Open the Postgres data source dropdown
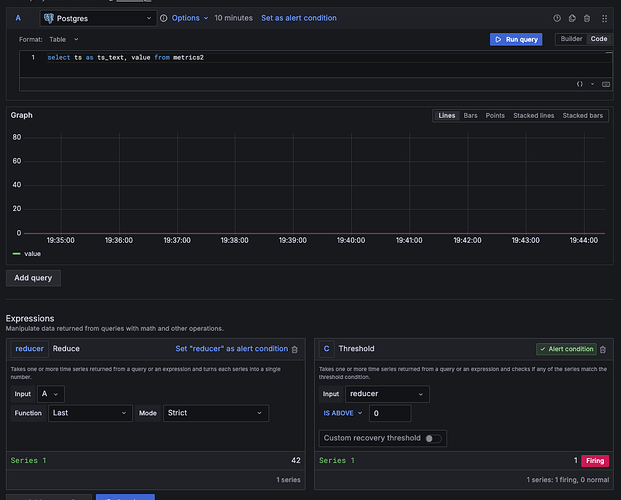Screen dimensions: 621x500 (98, 18)
